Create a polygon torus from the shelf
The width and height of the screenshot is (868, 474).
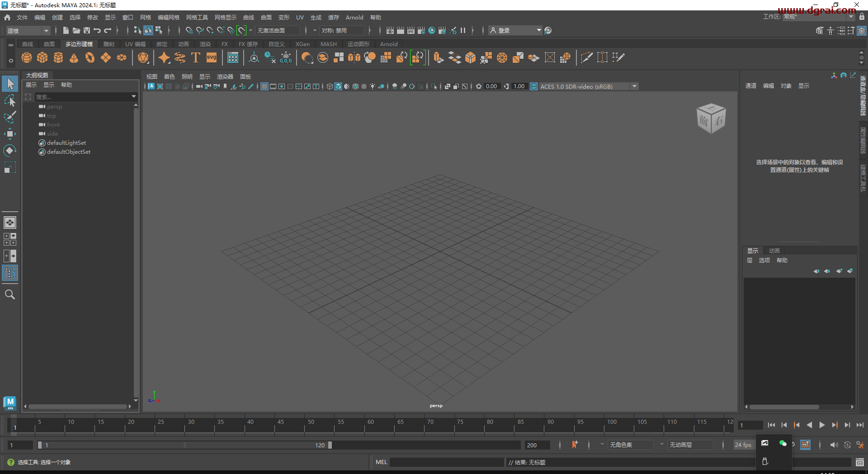click(x=89, y=57)
